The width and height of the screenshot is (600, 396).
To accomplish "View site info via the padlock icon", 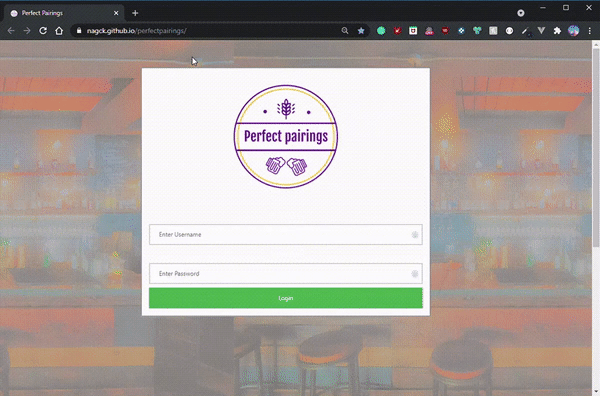I will pos(79,31).
